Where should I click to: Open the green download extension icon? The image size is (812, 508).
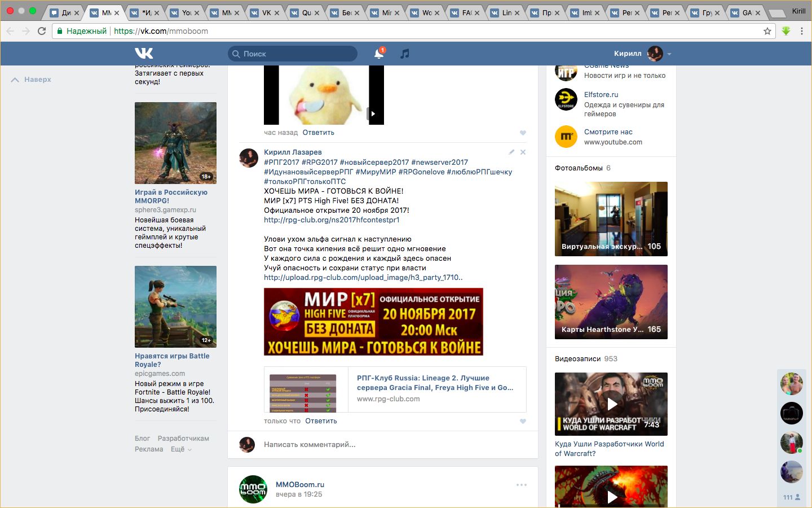(x=786, y=31)
